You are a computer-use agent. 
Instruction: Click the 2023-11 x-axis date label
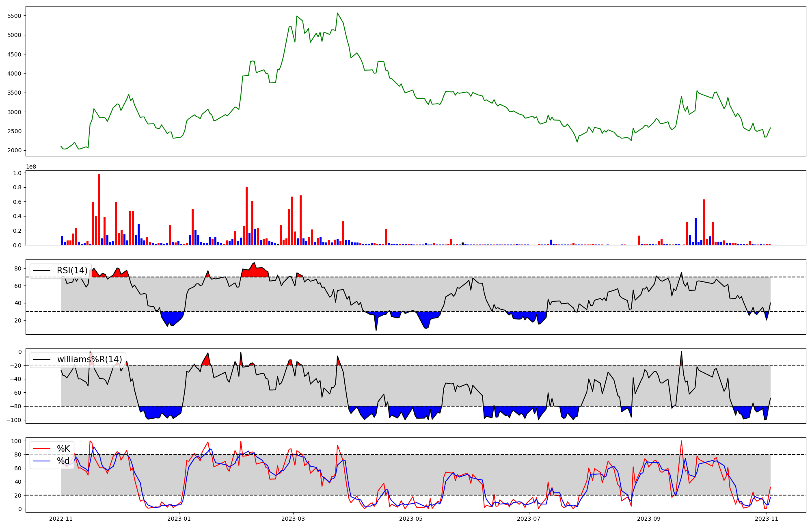(767, 519)
